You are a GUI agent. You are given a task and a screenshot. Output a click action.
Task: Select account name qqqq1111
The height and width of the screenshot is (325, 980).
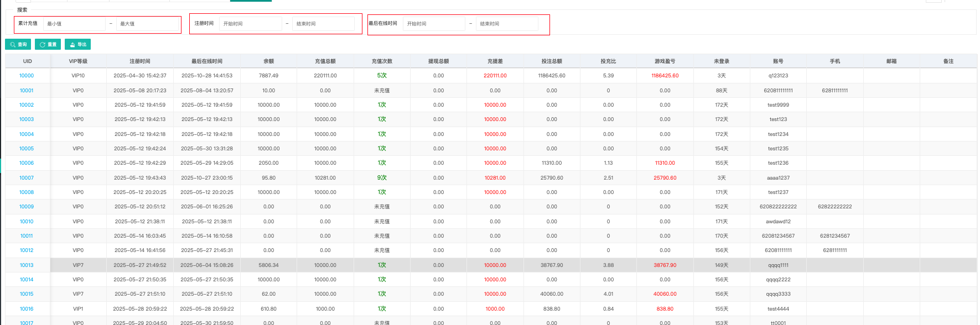click(778, 265)
